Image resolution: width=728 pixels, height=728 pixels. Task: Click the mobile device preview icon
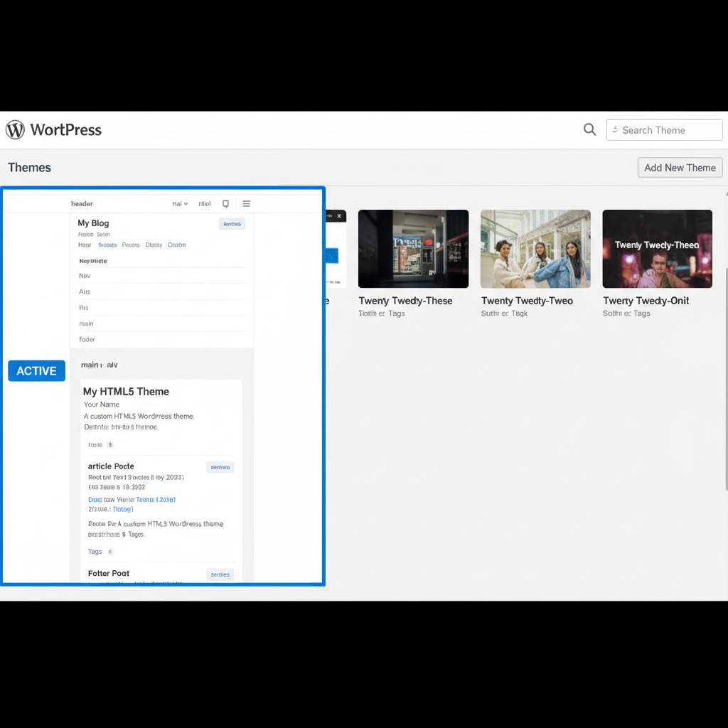(x=225, y=203)
